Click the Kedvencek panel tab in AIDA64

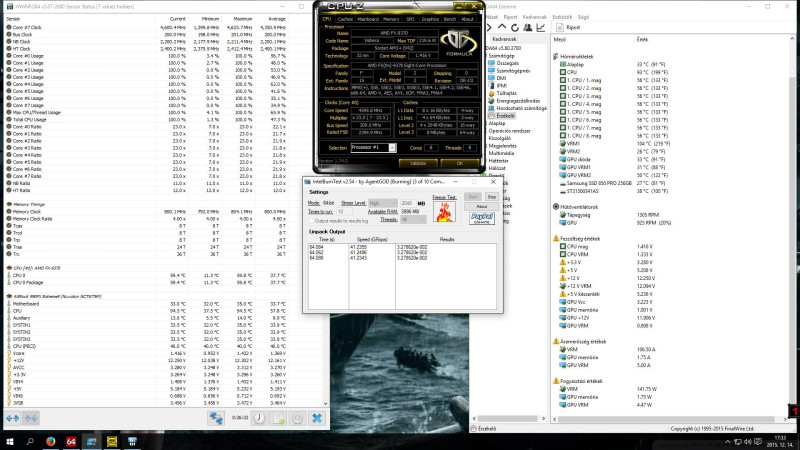504,39
